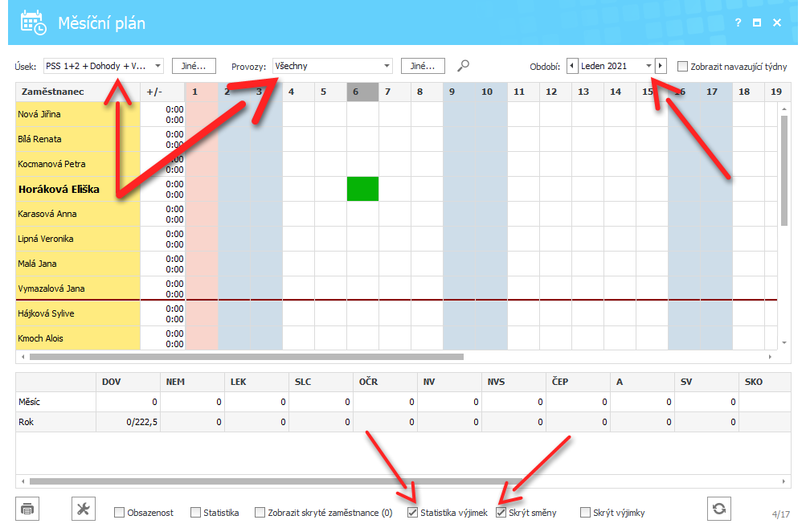Click the OČR statistics column header
The height and width of the screenshot is (532, 806).
[x=385, y=382]
